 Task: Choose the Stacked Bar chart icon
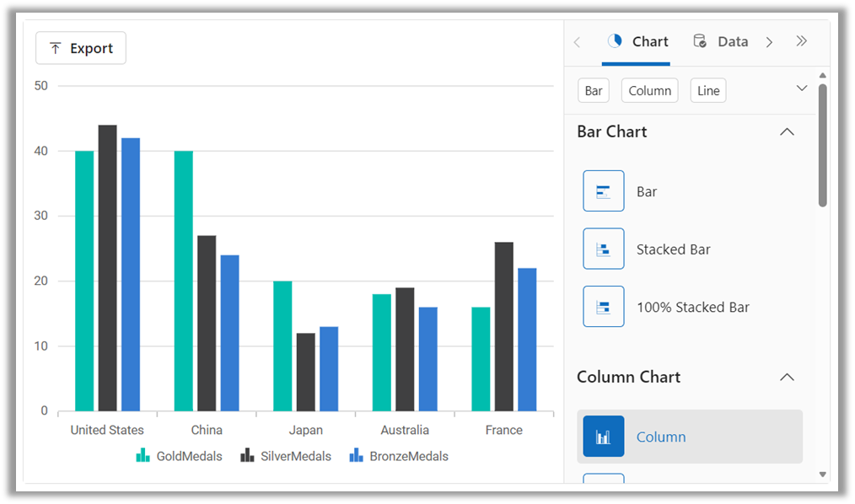(603, 249)
